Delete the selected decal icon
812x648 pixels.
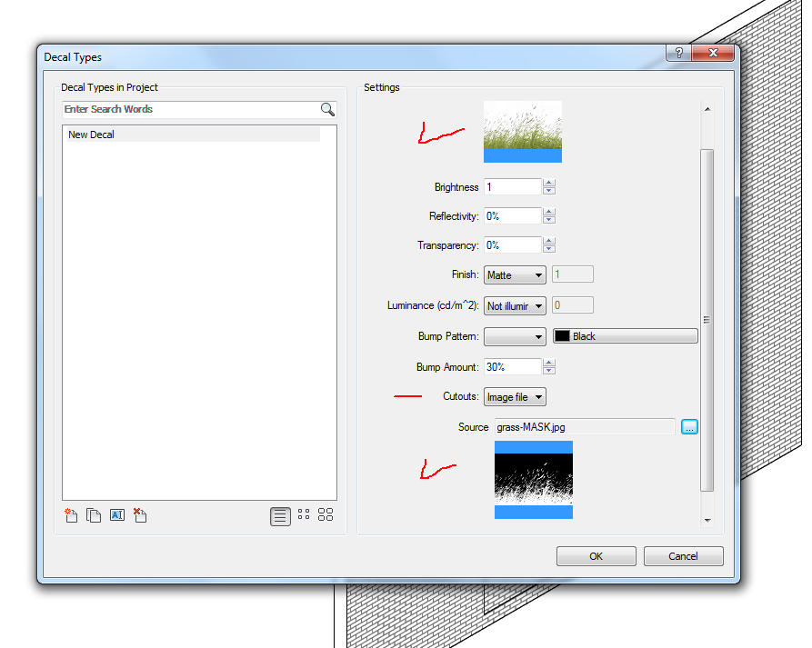(x=140, y=515)
